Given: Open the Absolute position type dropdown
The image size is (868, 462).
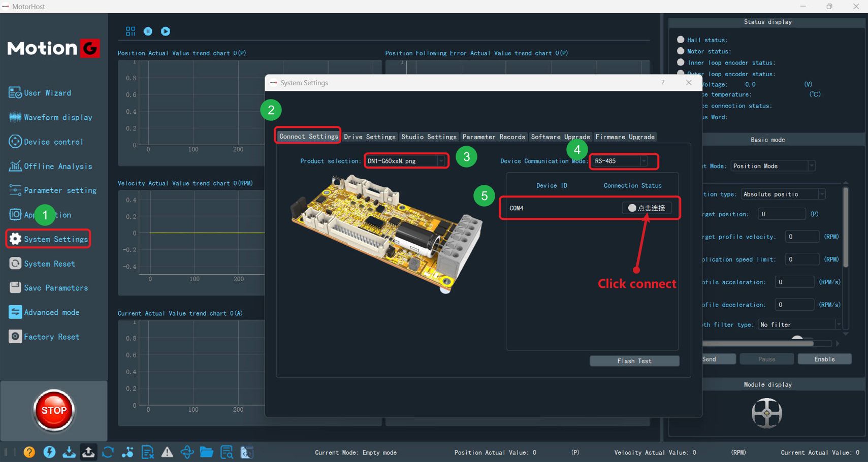Looking at the screenshot, I should (x=783, y=194).
